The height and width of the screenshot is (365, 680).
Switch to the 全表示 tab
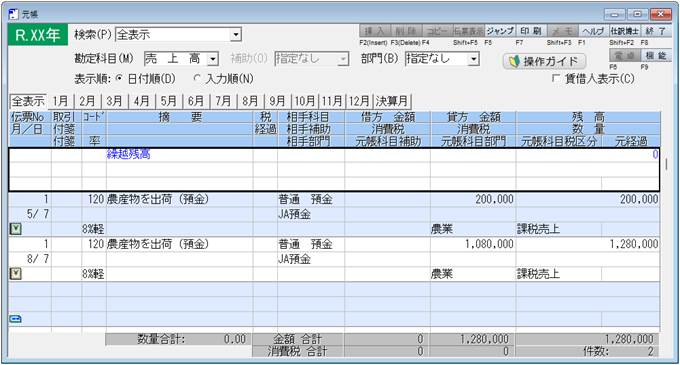pyautogui.click(x=28, y=101)
